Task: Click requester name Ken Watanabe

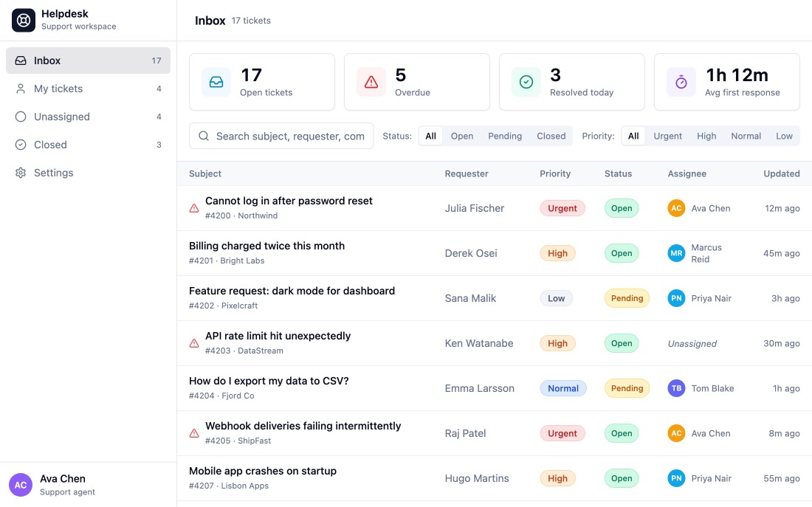Action: click(479, 343)
